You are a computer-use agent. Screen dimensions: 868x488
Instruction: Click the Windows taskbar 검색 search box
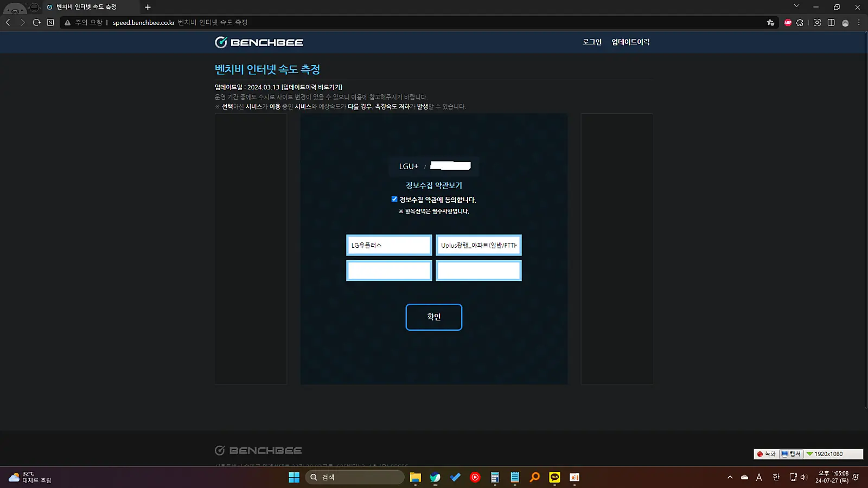point(355,477)
